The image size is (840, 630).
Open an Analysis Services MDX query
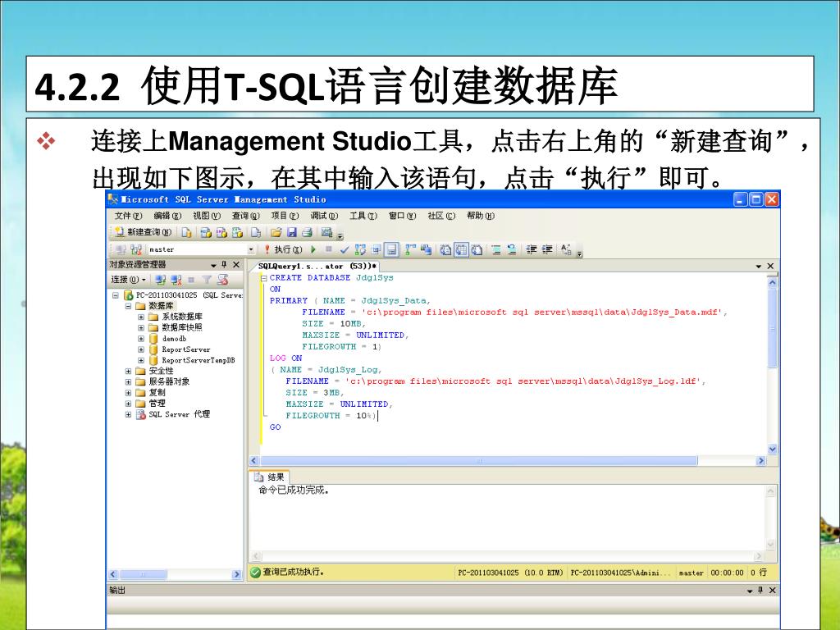point(206,232)
